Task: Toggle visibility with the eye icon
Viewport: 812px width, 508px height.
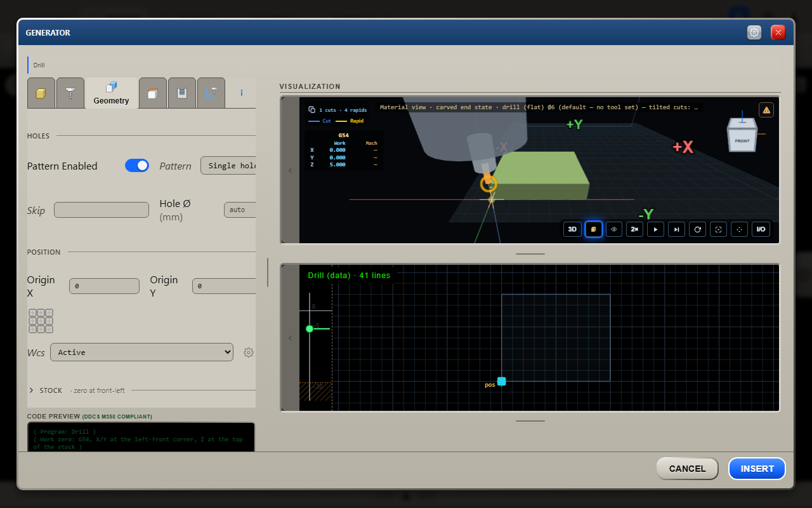Action: point(614,229)
